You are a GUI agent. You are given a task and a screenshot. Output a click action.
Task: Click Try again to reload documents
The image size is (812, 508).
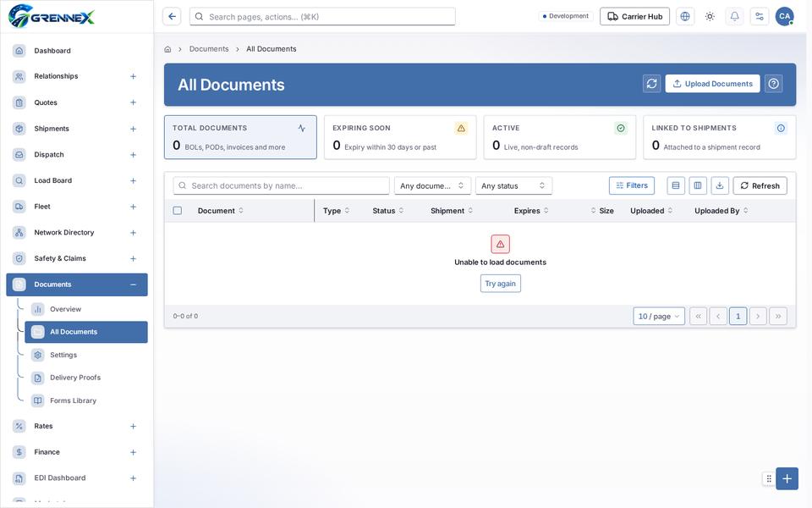[x=500, y=284]
